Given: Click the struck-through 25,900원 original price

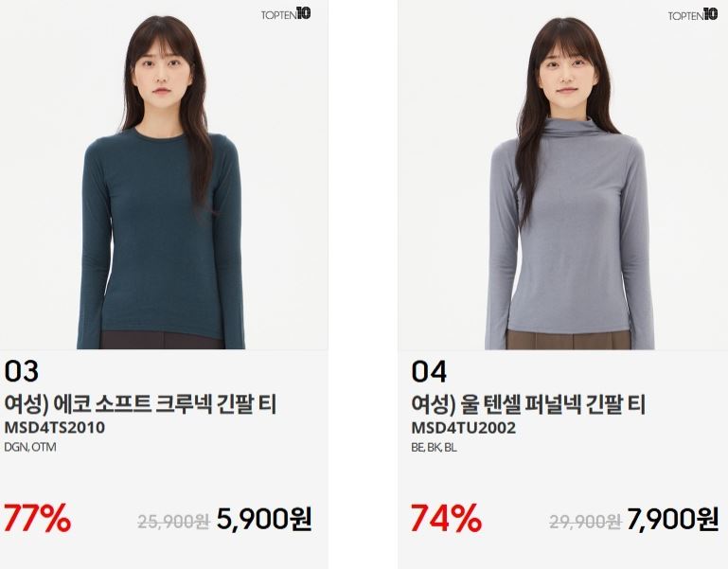Looking at the screenshot, I should click(173, 522).
